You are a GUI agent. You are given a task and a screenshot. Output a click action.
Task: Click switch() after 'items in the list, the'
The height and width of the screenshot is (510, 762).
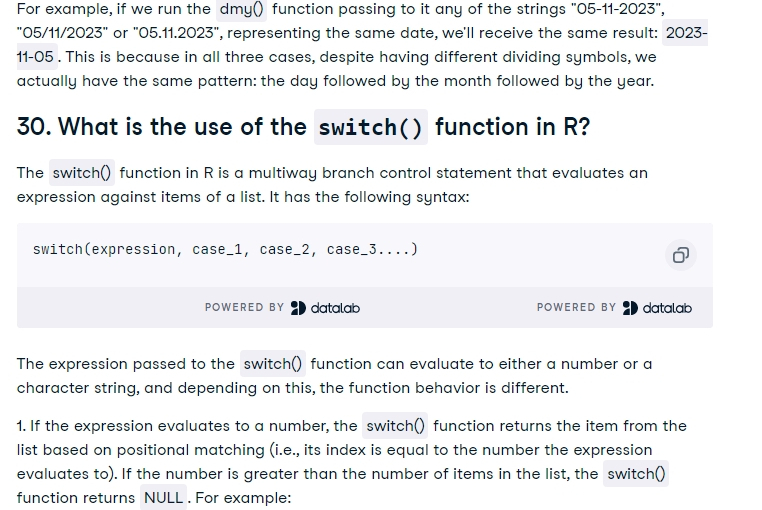(x=636, y=474)
